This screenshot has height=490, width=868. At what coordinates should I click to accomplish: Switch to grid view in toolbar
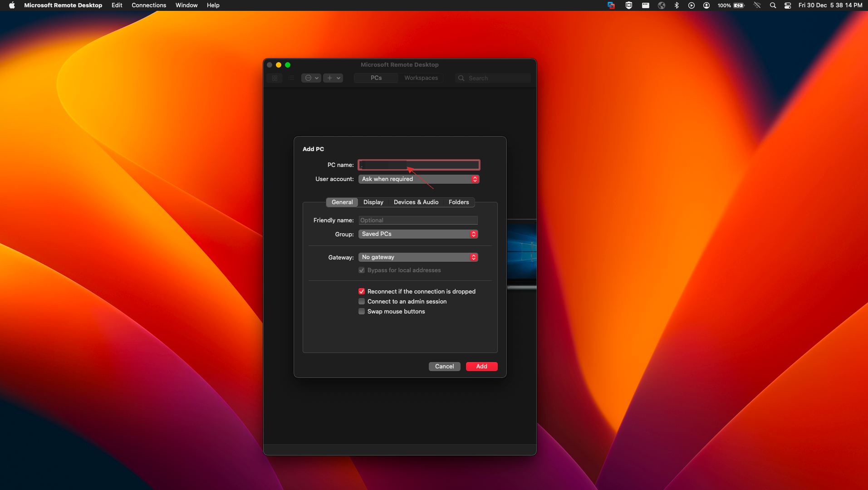[x=275, y=78]
